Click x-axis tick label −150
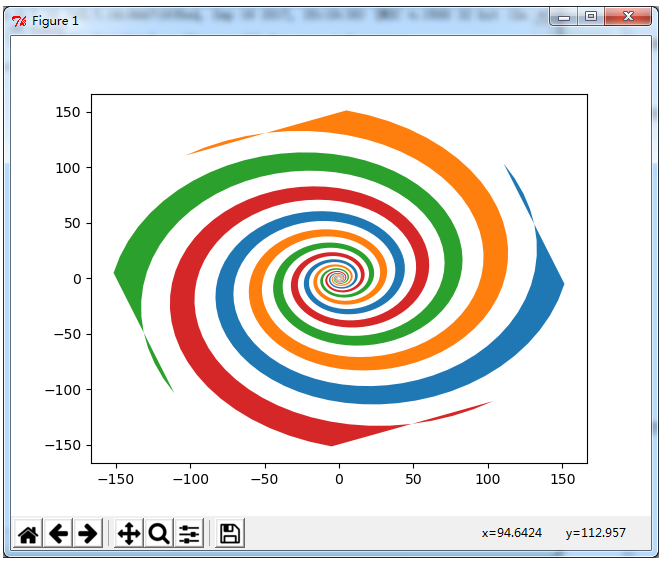 [x=116, y=479]
